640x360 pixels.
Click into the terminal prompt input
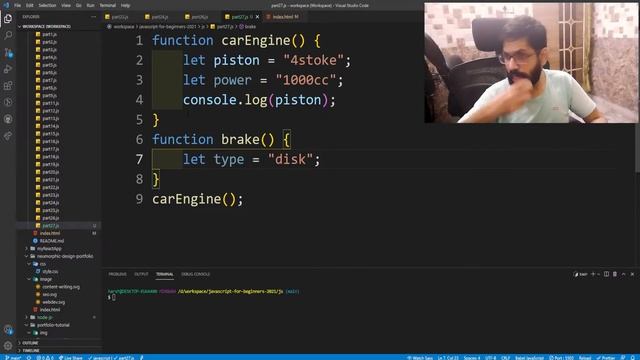pyautogui.click(x=113, y=297)
